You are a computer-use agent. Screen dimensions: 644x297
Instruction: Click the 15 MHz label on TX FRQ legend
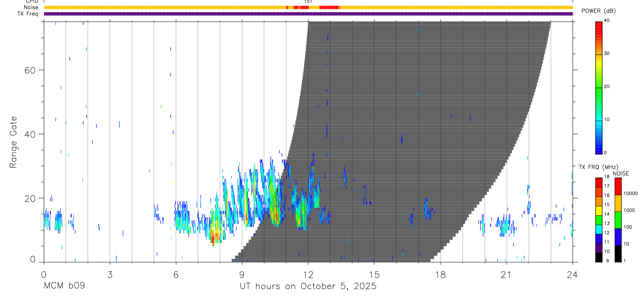click(x=607, y=205)
